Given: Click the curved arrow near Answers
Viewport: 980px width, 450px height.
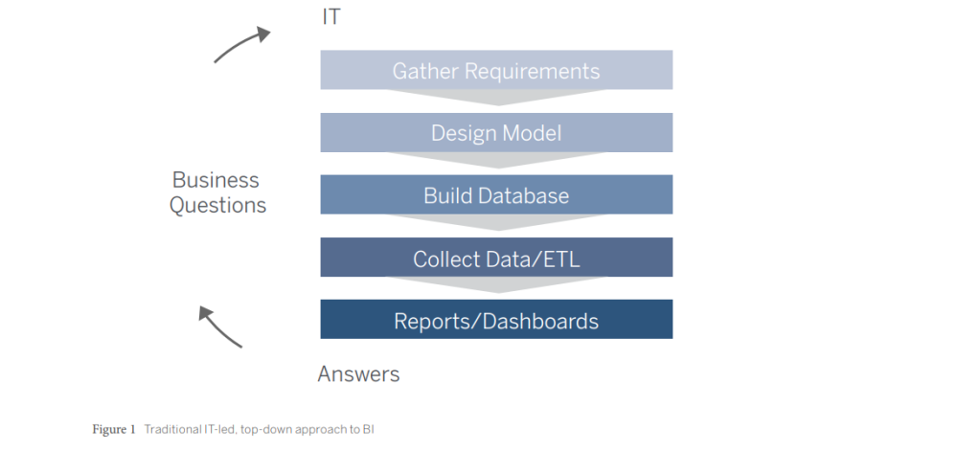Looking at the screenshot, I should click(x=220, y=326).
